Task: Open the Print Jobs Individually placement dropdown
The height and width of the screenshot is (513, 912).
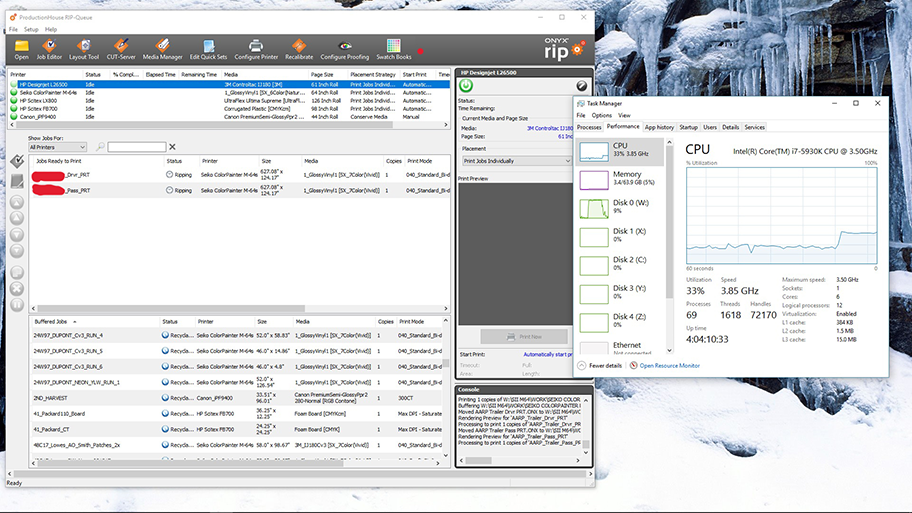Action: [x=516, y=161]
